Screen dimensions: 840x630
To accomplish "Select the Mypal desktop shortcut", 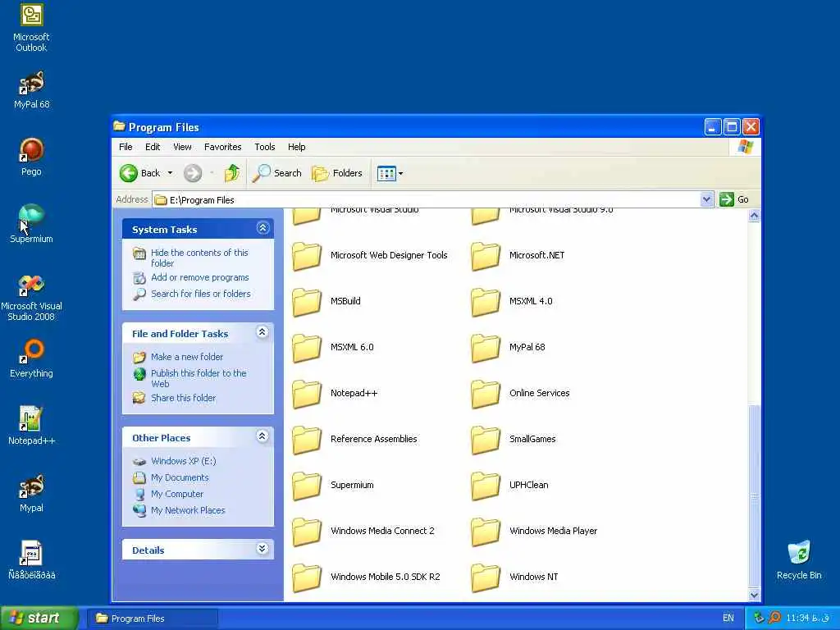I will [x=31, y=493].
